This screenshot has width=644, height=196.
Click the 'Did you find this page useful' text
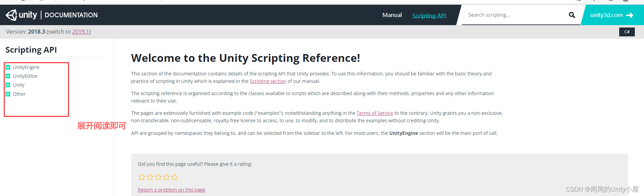pyautogui.click(x=195, y=164)
